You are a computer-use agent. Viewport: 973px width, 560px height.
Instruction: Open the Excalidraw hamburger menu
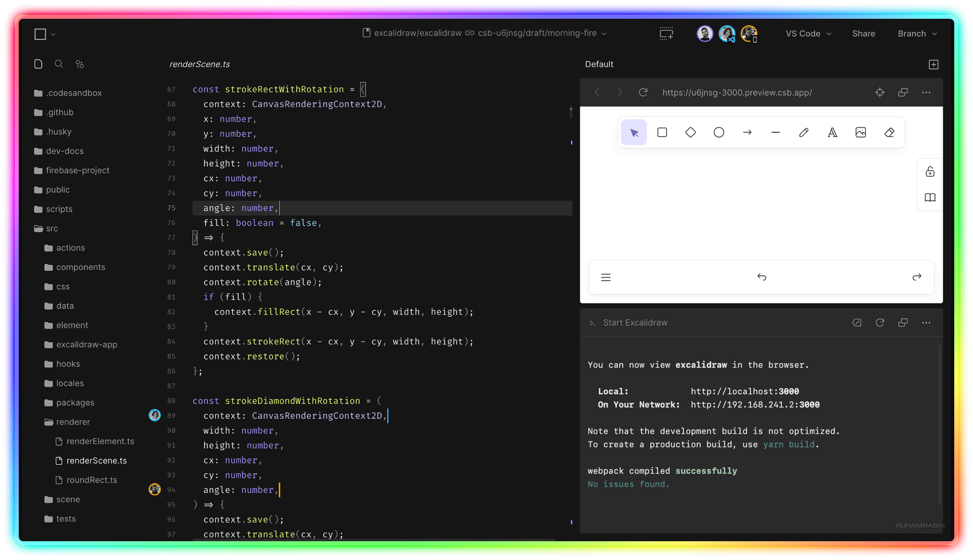pos(606,277)
